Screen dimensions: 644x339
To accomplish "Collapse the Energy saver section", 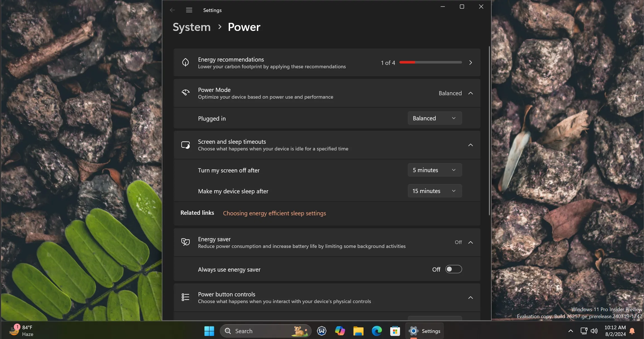I will pos(471,242).
